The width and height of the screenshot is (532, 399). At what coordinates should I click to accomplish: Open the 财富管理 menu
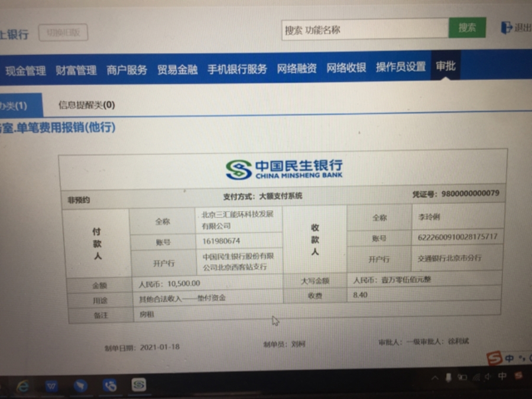click(x=76, y=70)
